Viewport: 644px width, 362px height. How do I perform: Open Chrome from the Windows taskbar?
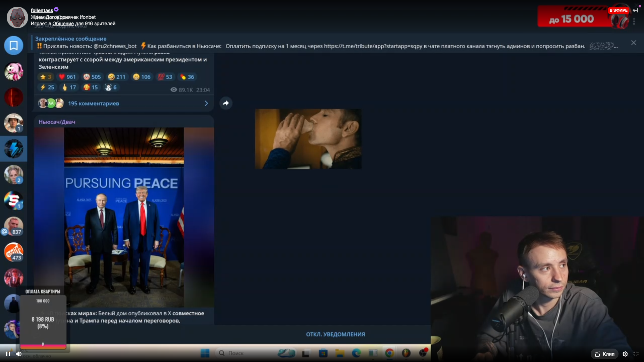[389, 353]
